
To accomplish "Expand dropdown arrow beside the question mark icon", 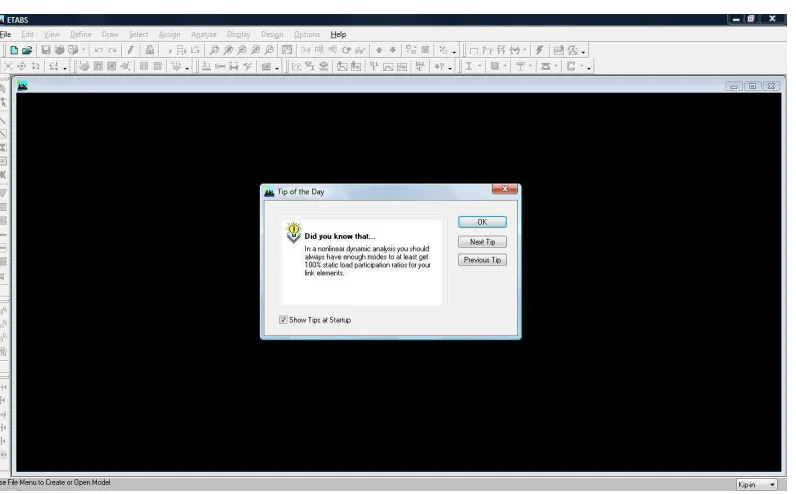I will [x=450, y=68].
